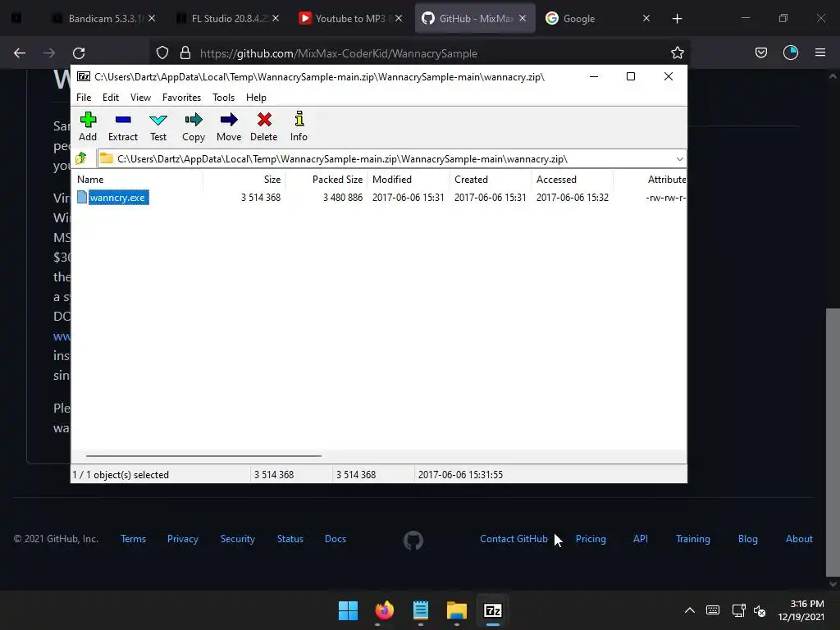Click the Add button in 7-Zip toolbar
This screenshot has height=630, width=840.
coord(88,126)
